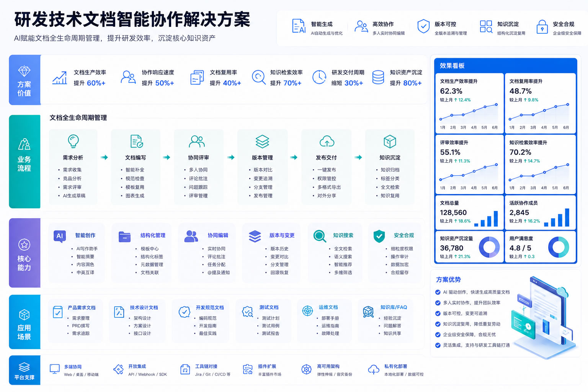Click the 文档总量 bar chart
This screenshot has height=392, width=588.
point(486,219)
